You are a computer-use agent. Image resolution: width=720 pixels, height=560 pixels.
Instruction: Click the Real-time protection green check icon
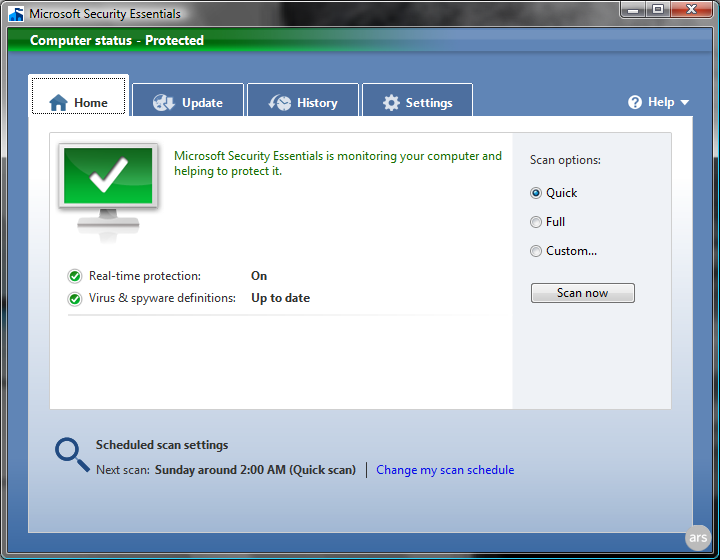(x=74, y=276)
